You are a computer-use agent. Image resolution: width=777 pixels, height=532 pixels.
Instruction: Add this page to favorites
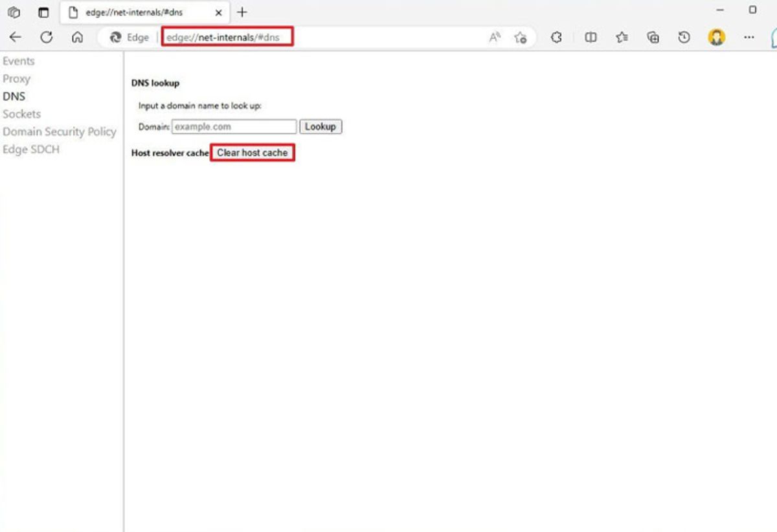521,38
